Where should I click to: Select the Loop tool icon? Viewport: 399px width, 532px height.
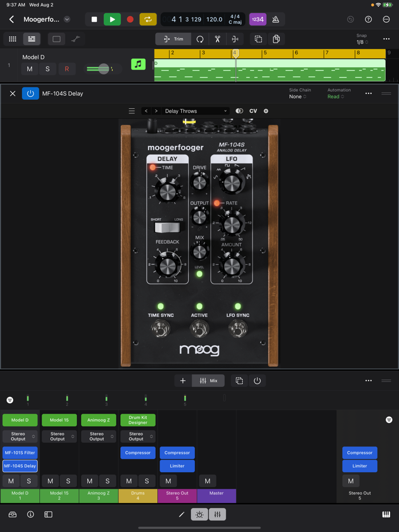click(x=200, y=39)
